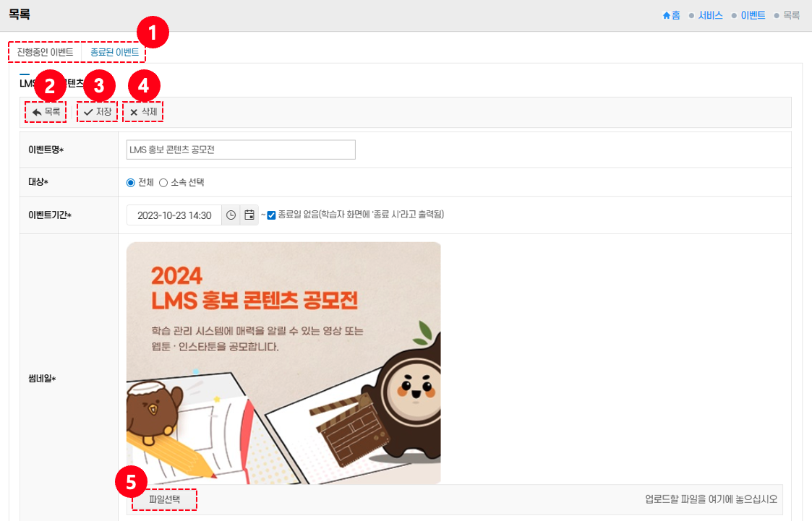812x521 pixels.
Task: Click the file drop zone area
Action: coord(455,499)
